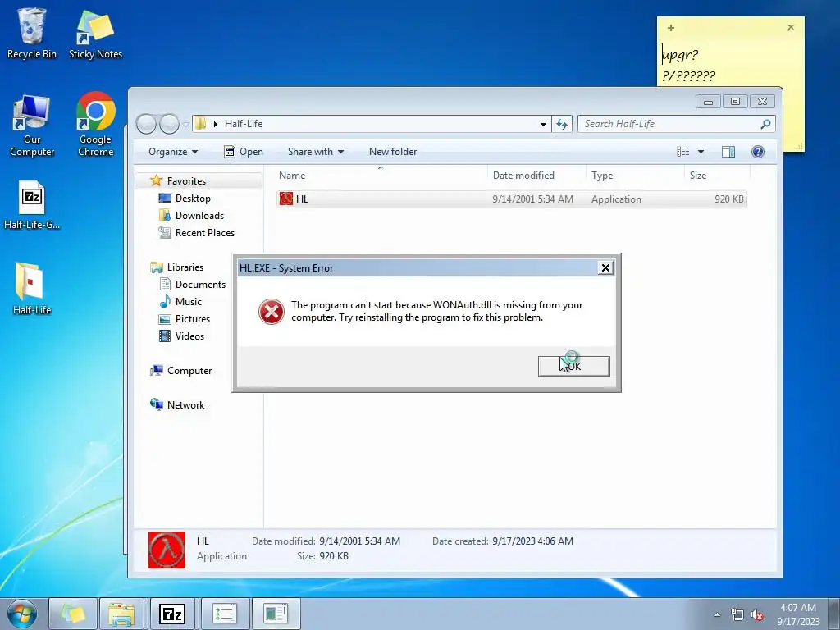Expand the address bar history dropdown
840x630 pixels.
543,125
